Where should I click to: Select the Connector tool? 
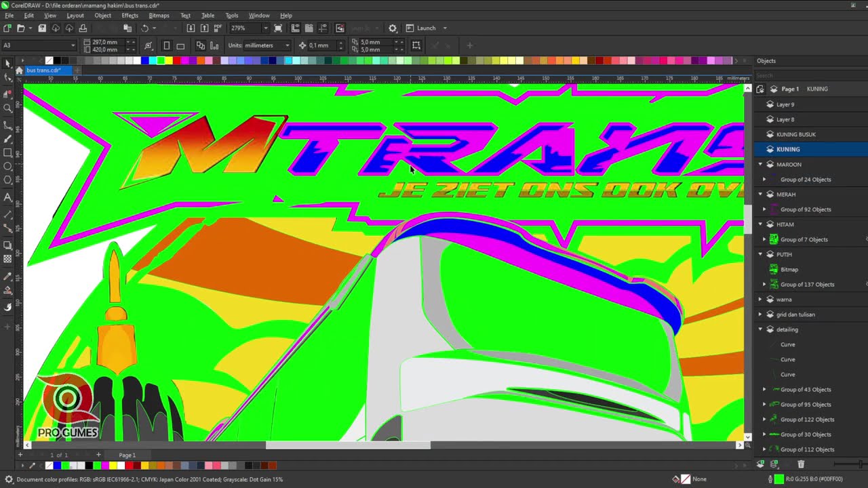tap(7, 228)
